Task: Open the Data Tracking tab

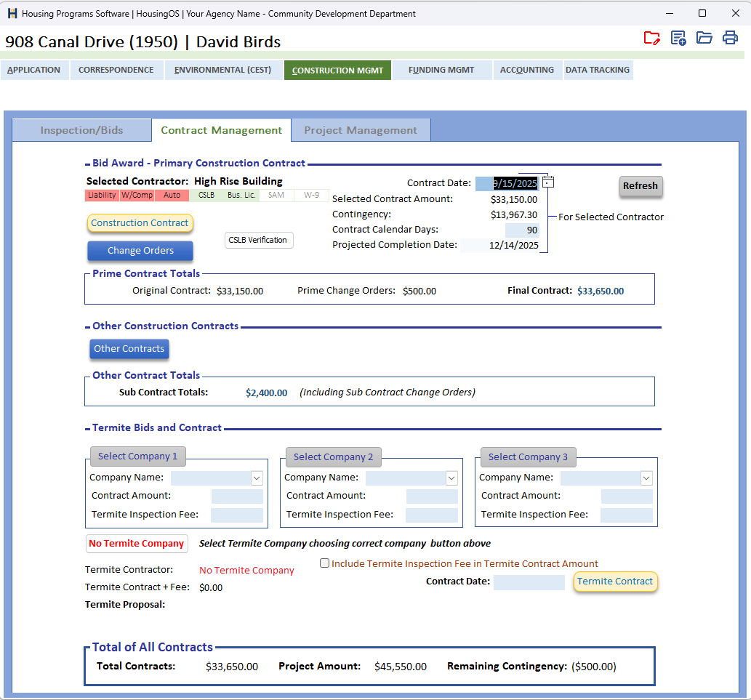Action: pyautogui.click(x=598, y=70)
